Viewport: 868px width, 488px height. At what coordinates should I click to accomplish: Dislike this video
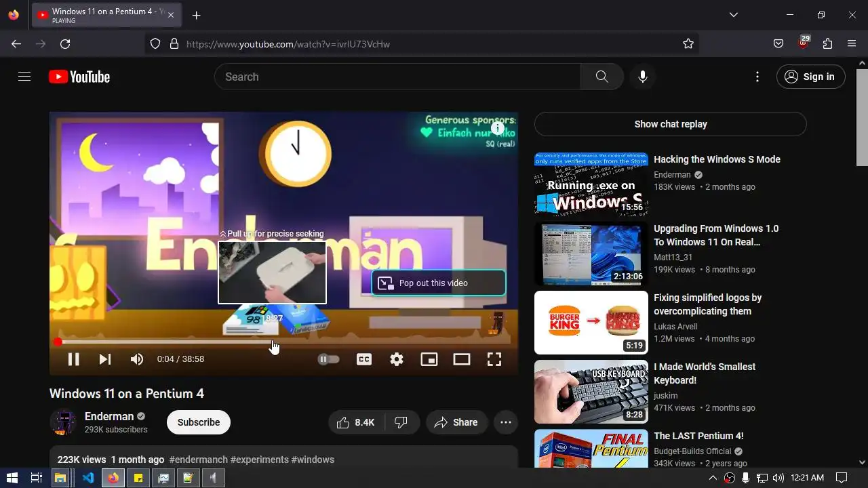click(x=401, y=422)
